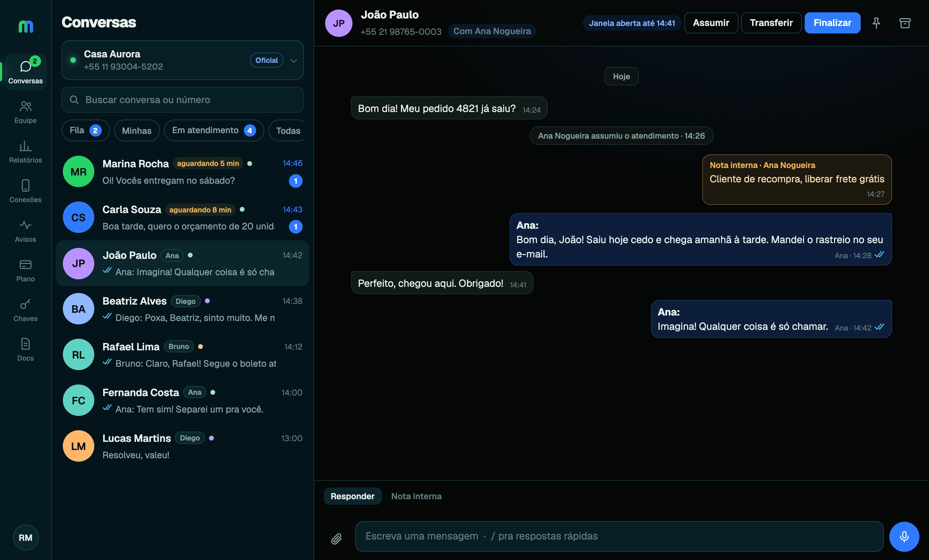This screenshot has width=929, height=560.
Task: Select the João Paulo conversation row
Action: tap(182, 263)
